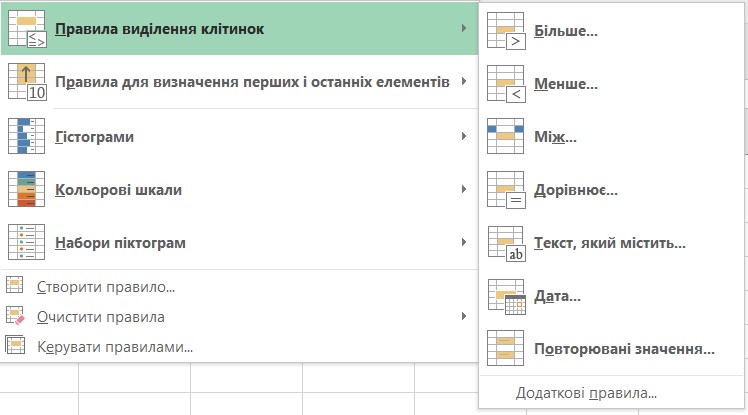Expand the Очистити правила submenu arrow
Screen dimensions: 748x415
[x=464, y=317]
